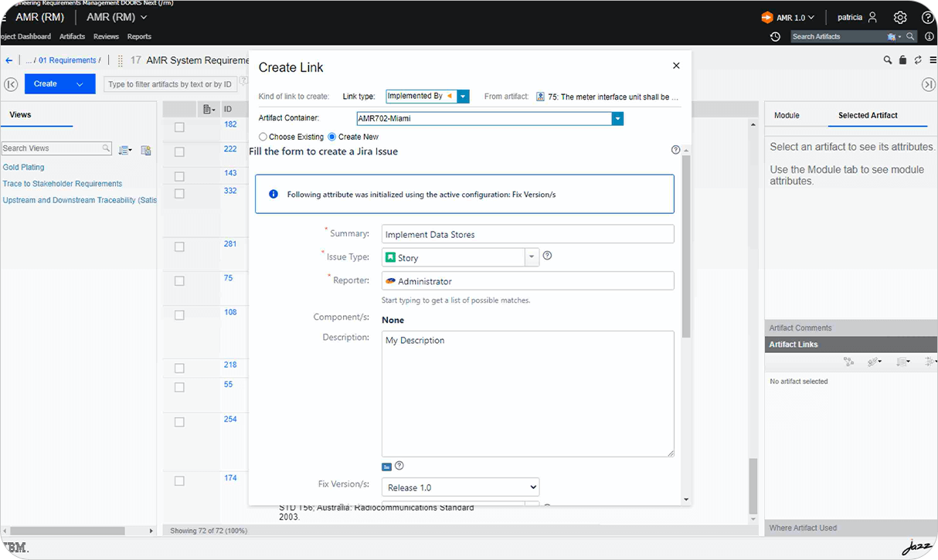
Task: Collapse the right sidebar with arrow-bar icon
Action: [929, 84]
